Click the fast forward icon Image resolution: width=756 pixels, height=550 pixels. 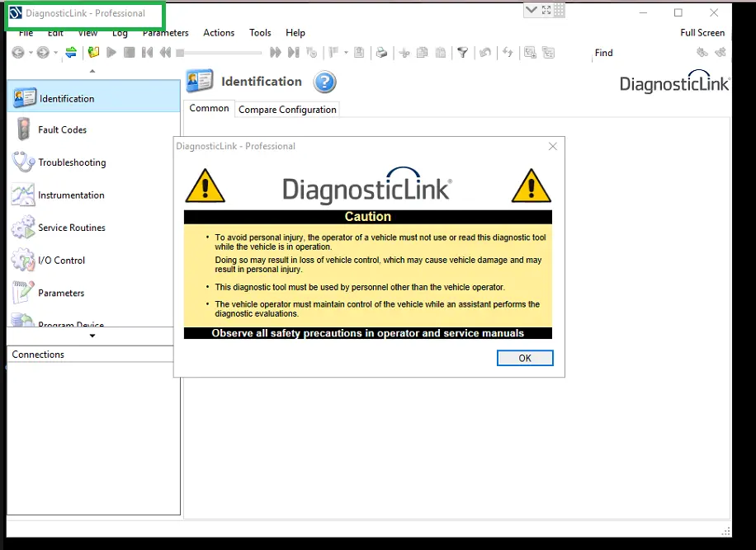276,52
